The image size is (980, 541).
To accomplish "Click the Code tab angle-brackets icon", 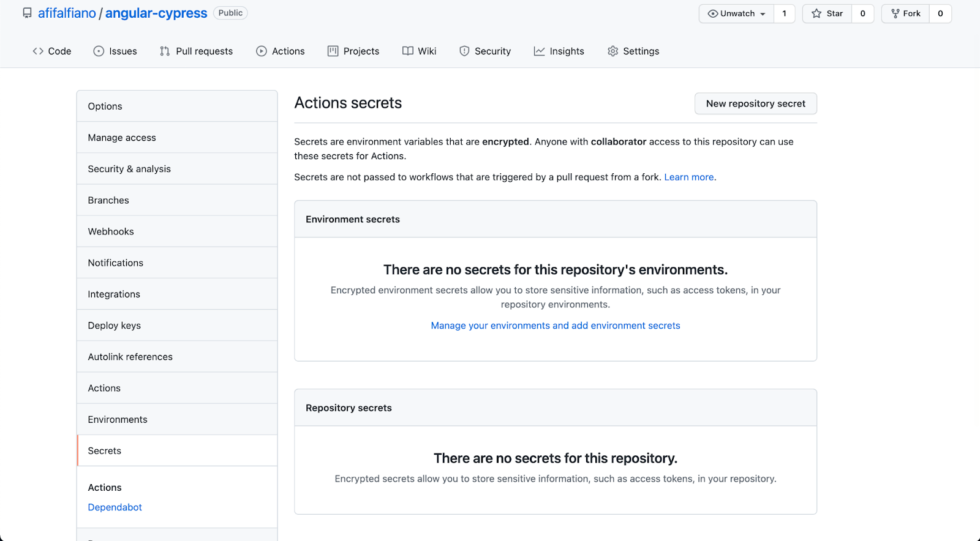I will tap(38, 51).
